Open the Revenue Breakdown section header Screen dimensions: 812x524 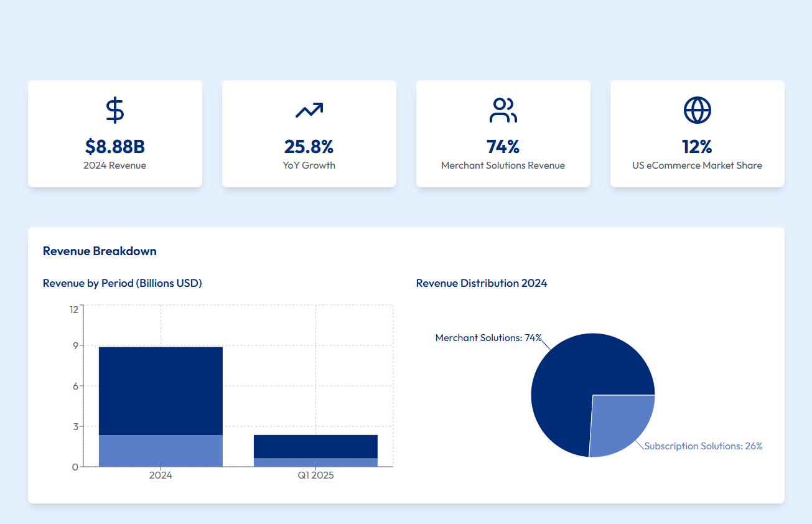click(99, 251)
